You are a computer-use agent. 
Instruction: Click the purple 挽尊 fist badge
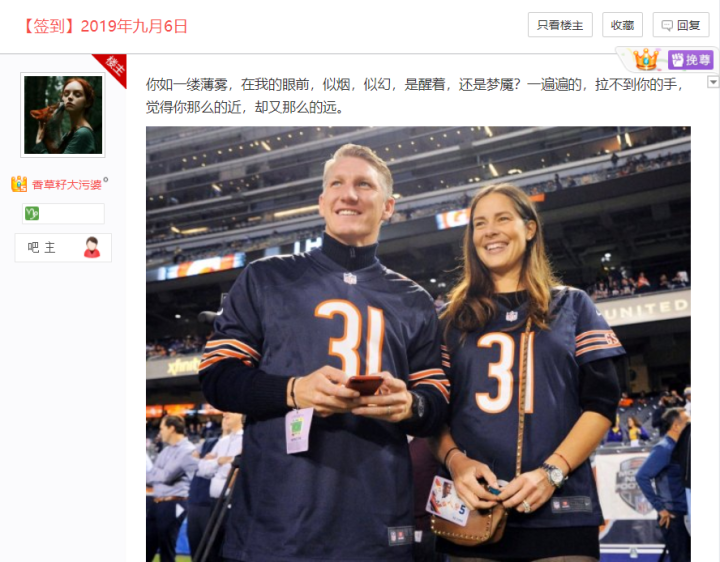coord(691,60)
